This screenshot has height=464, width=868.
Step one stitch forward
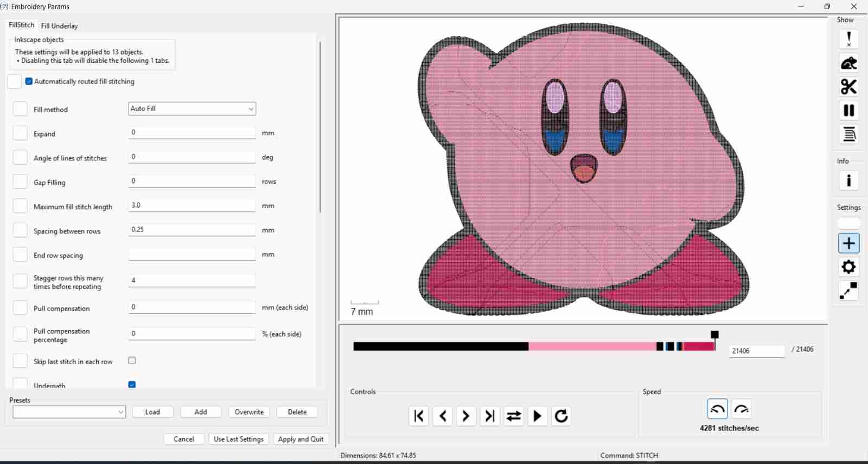click(x=466, y=416)
